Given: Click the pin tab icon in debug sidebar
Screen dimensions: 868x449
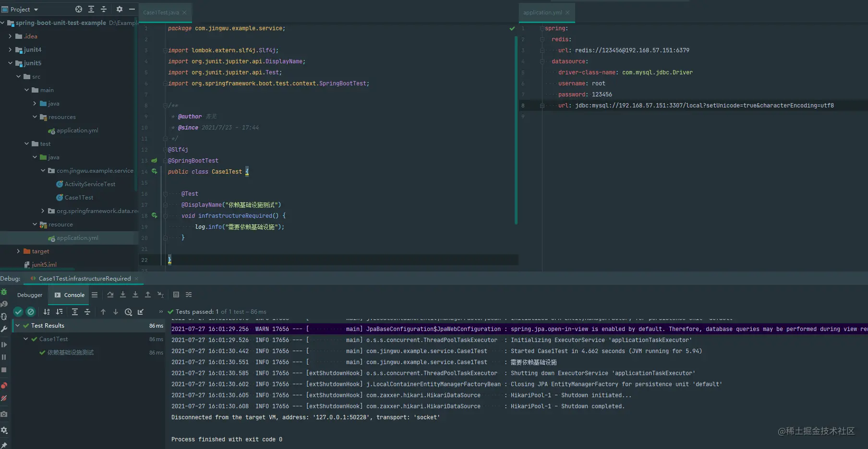Looking at the screenshot, I should (x=4, y=445).
